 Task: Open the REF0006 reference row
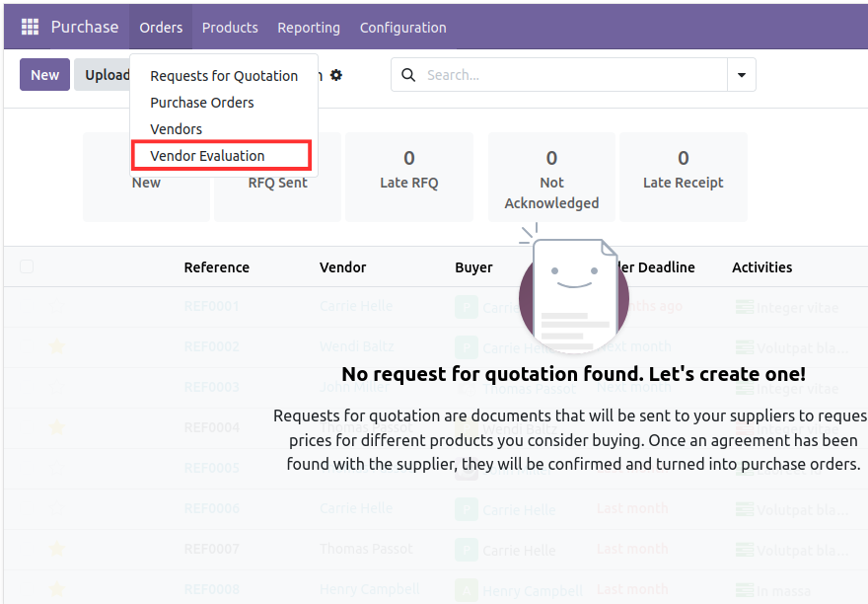[x=211, y=508]
